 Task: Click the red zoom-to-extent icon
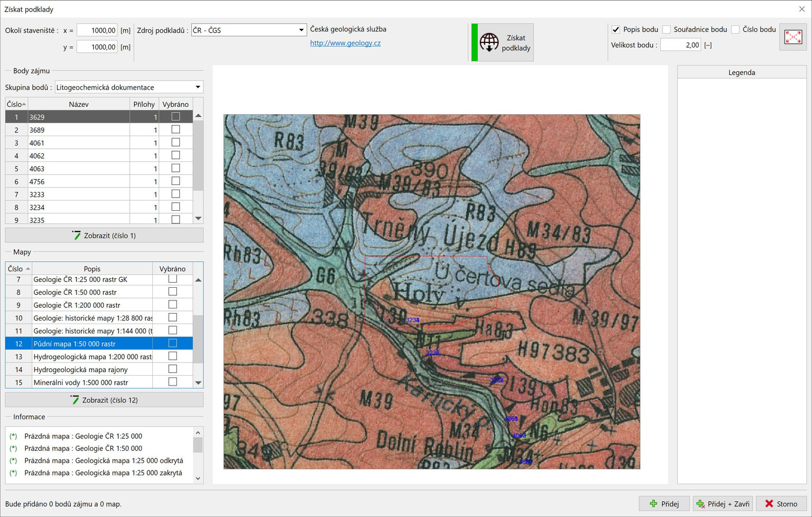(x=793, y=37)
